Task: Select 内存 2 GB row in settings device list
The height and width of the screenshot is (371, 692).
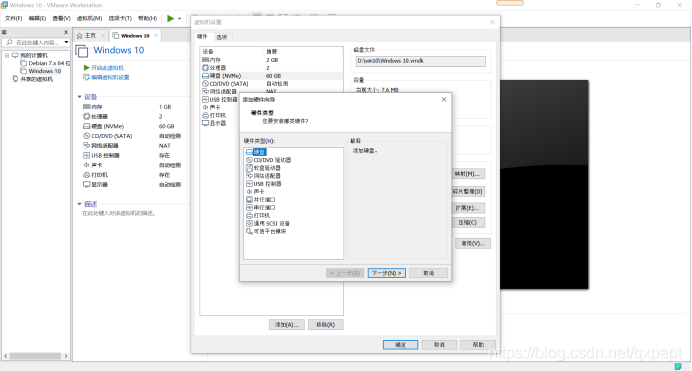Action: coord(271,60)
